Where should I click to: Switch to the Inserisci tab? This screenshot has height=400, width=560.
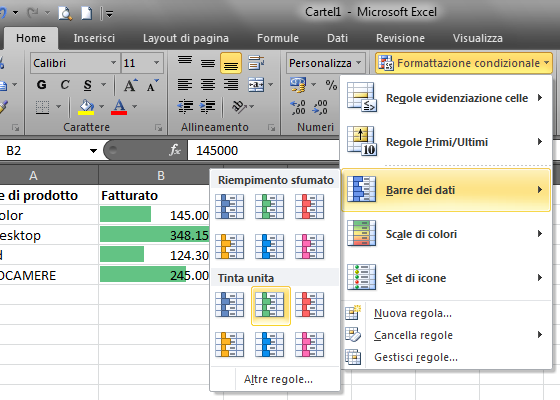(x=94, y=38)
